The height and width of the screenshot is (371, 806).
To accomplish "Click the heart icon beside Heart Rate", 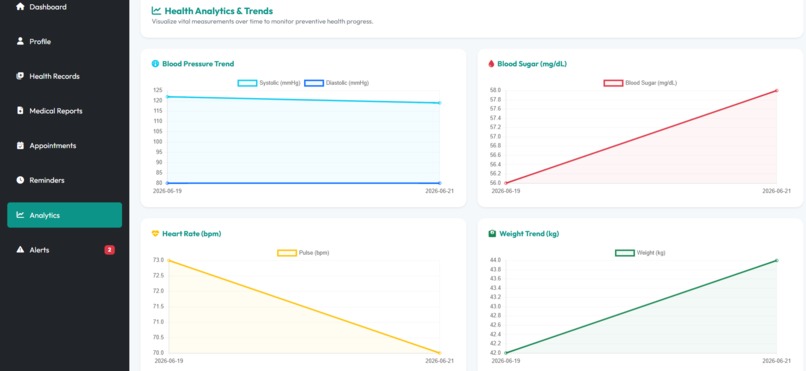I will tap(155, 233).
